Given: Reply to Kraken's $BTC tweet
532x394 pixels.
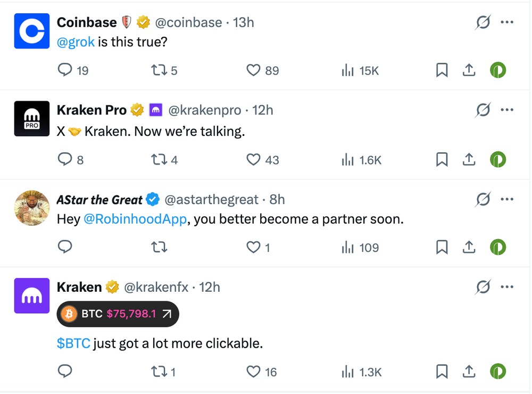Looking at the screenshot, I should tap(65, 371).
